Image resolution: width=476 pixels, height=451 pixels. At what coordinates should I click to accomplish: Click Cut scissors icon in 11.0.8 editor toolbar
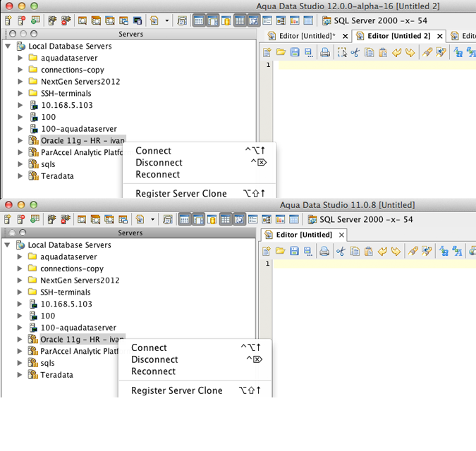(341, 251)
